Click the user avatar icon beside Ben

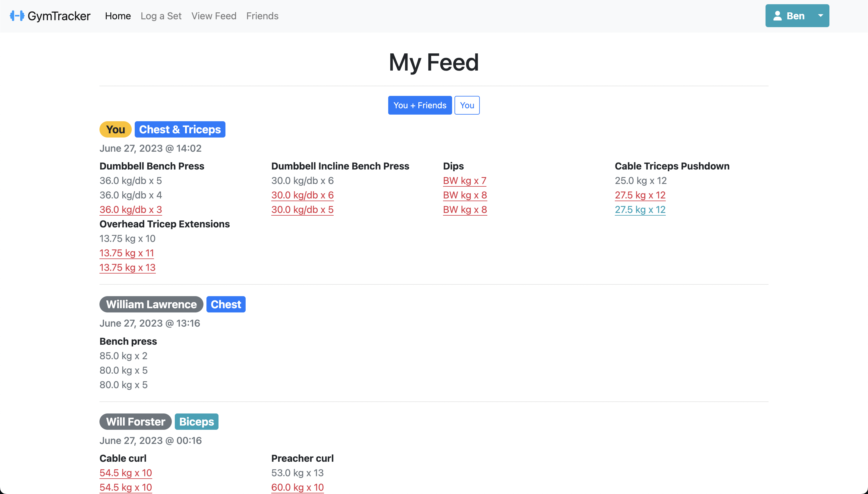778,16
